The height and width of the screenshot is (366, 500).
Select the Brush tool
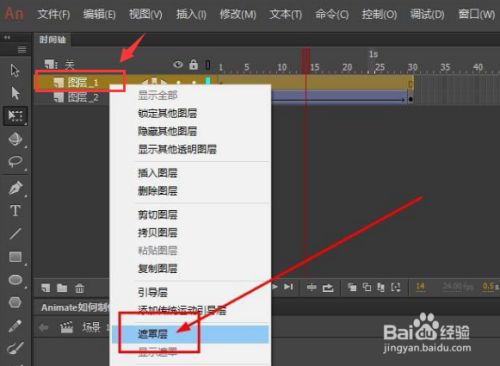pos(15,348)
